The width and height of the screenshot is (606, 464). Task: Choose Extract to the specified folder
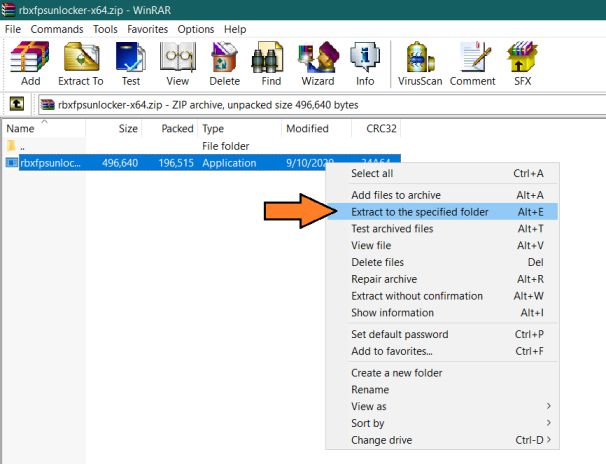(x=442, y=212)
